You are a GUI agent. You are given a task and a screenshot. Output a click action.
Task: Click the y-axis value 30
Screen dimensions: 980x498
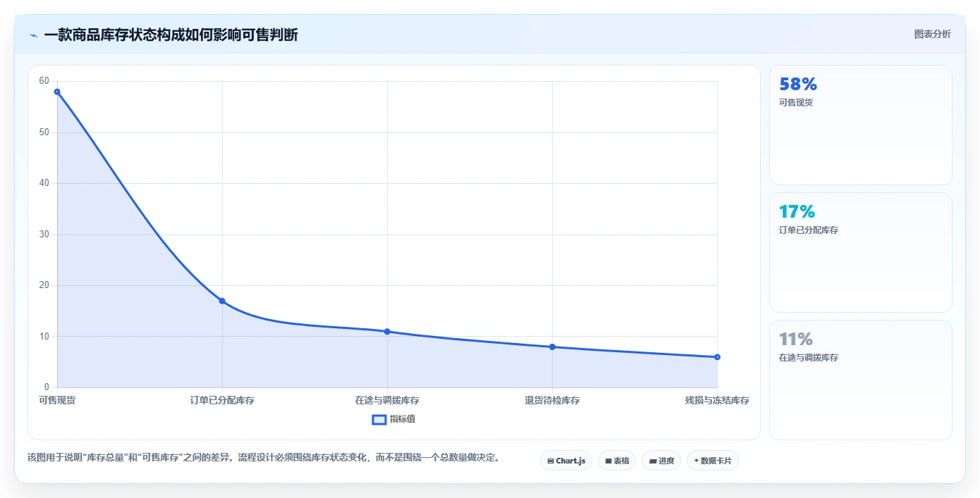pyautogui.click(x=44, y=235)
